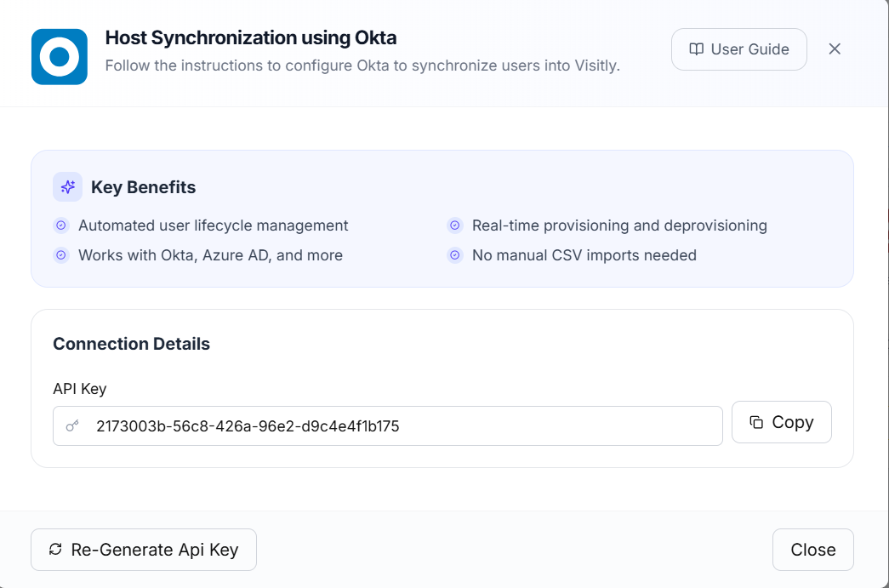Copy the API key to clipboard
889x588 pixels.
pos(781,422)
